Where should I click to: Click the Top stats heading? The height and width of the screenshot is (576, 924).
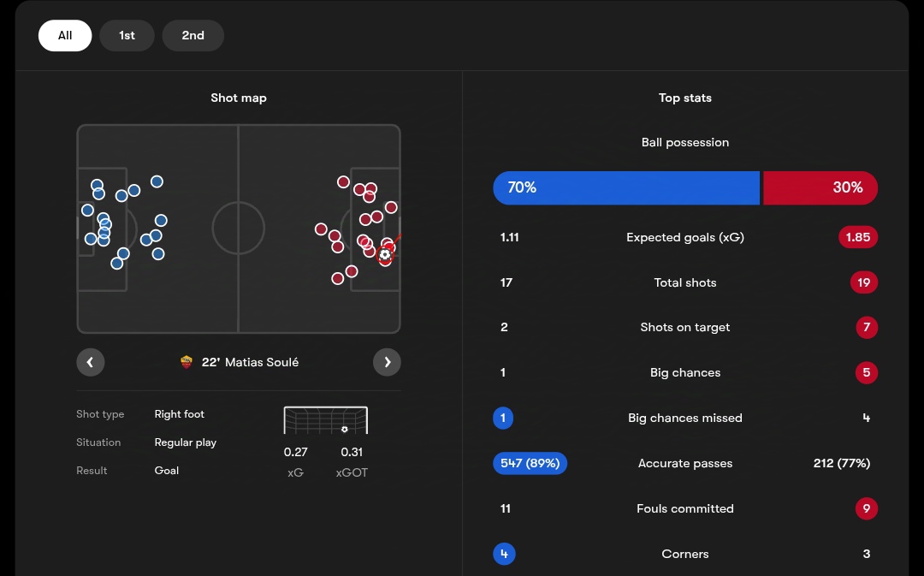684,98
